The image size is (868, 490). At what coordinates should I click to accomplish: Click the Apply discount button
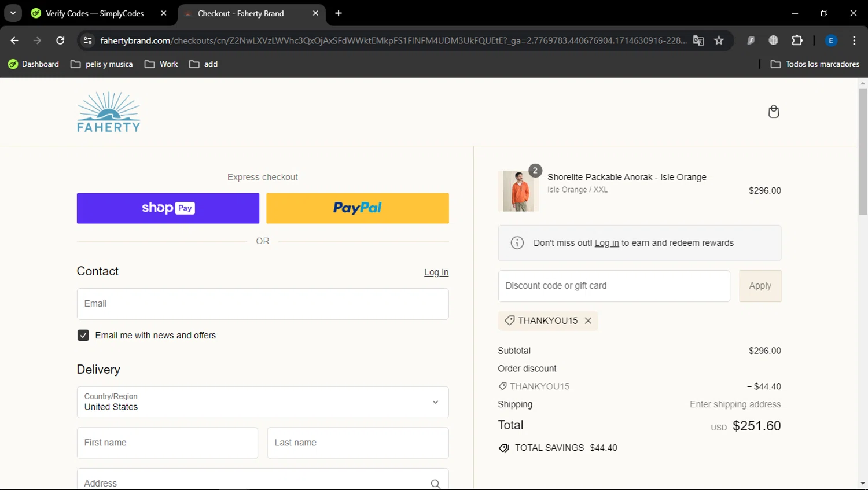point(760,286)
